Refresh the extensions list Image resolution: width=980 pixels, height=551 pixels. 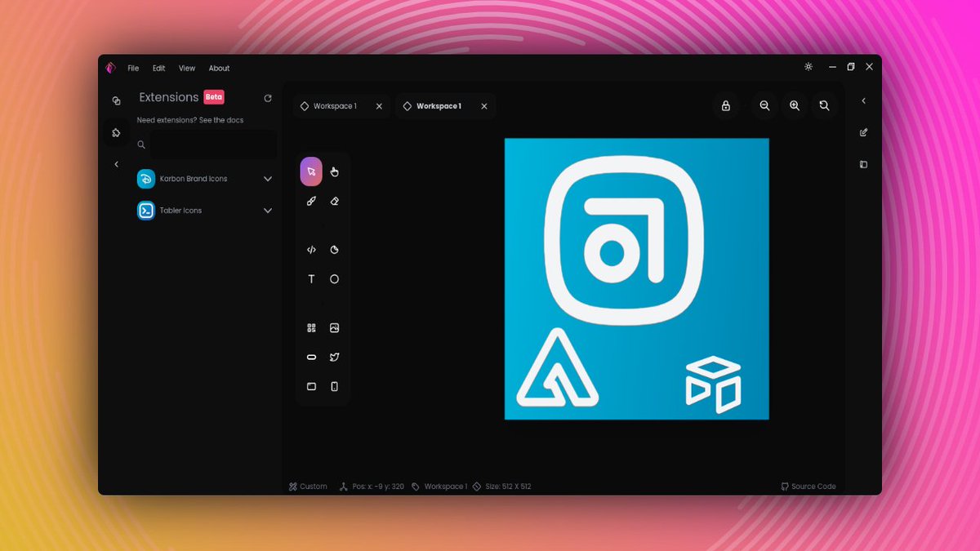point(268,98)
